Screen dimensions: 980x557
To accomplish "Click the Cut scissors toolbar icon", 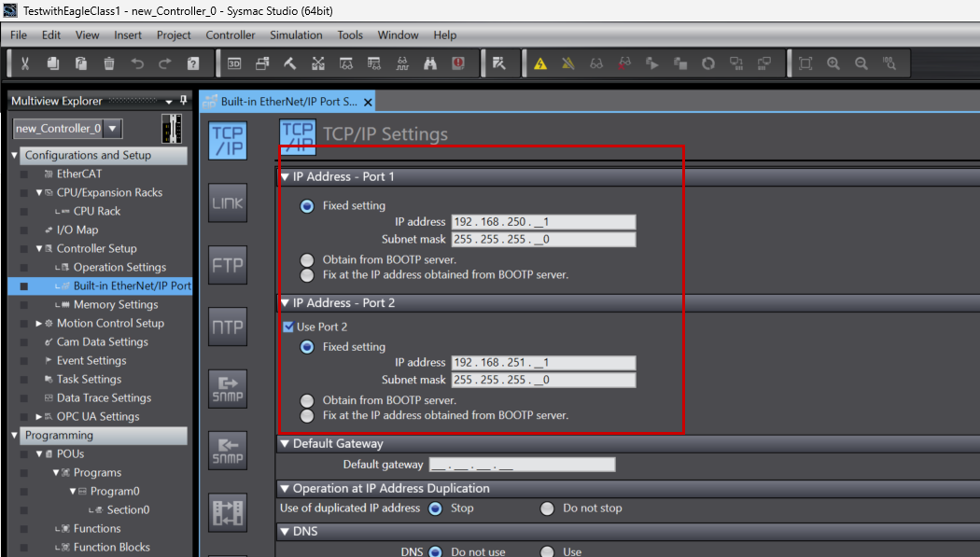I will pos(25,63).
